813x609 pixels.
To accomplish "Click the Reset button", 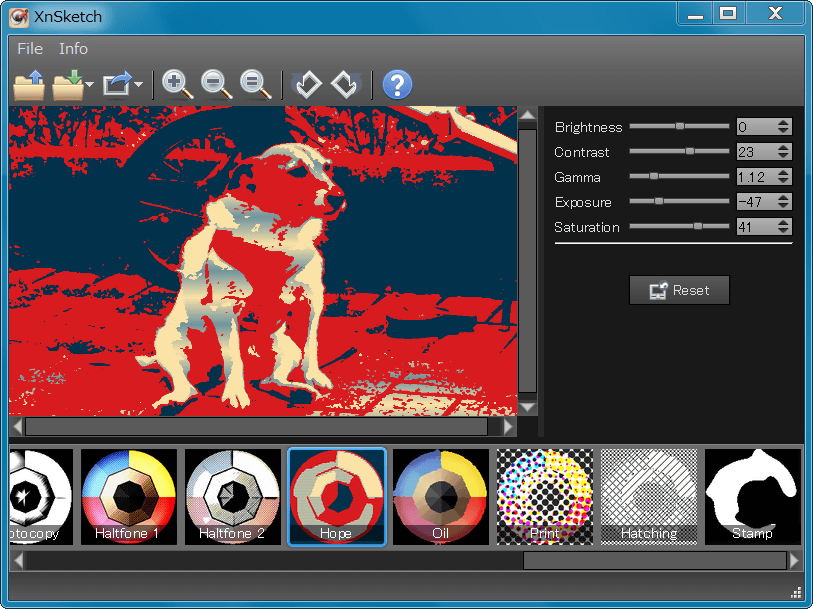I will coord(679,290).
